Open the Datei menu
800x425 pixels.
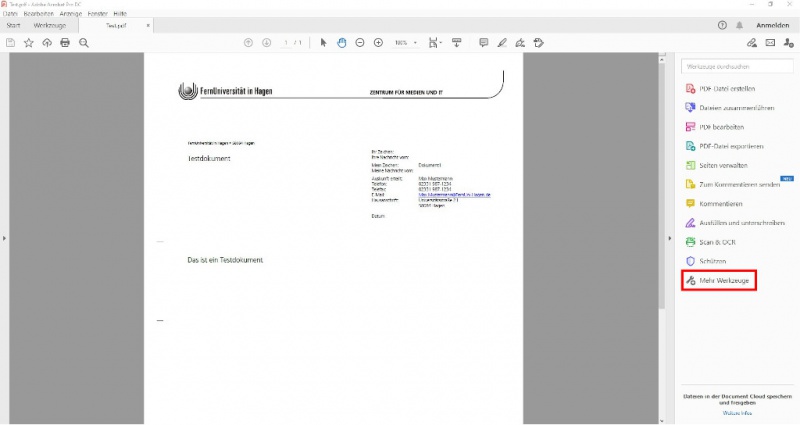[10, 14]
